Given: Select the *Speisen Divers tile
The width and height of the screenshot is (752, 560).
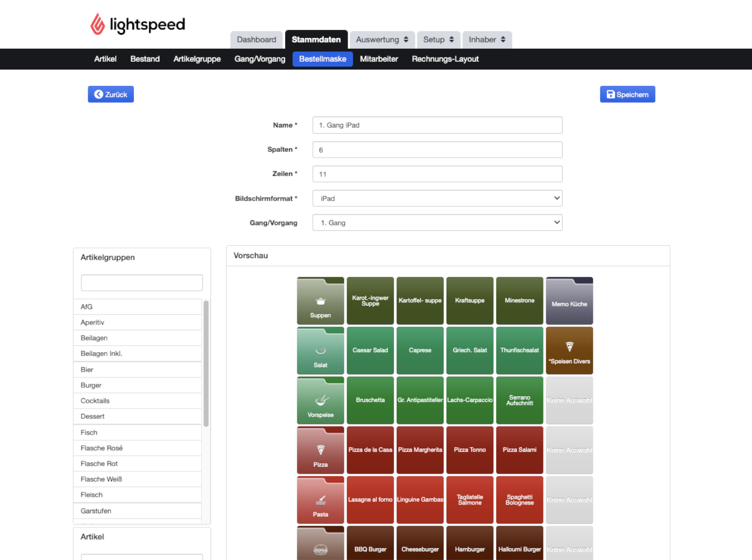Looking at the screenshot, I should click(x=569, y=351).
